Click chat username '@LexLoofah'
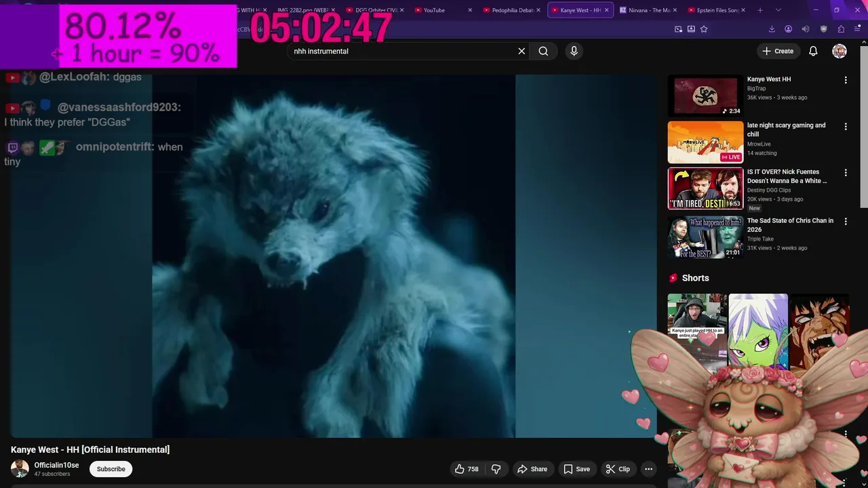The width and height of the screenshot is (868, 488). 75,77
